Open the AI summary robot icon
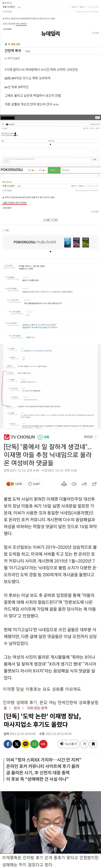Viewport: 101px width, 868px height. pyautogui.click(x=64, y=484)
